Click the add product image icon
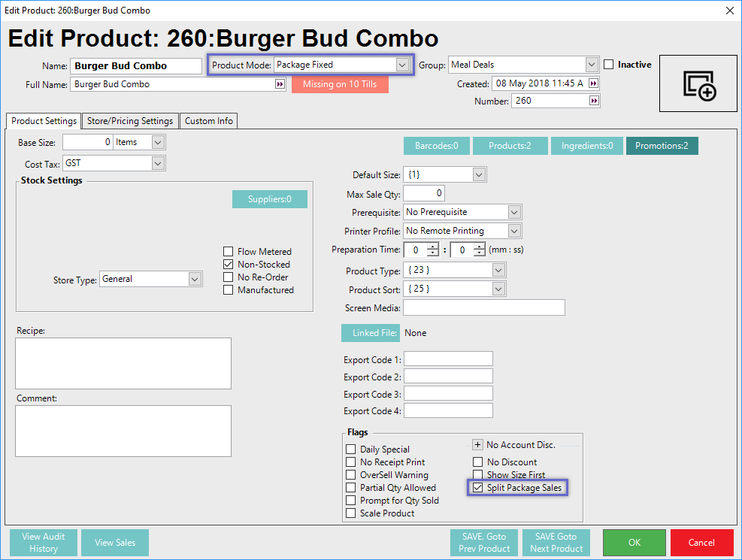This screenshot has height=560, width=742. click(x=699, y=84)
